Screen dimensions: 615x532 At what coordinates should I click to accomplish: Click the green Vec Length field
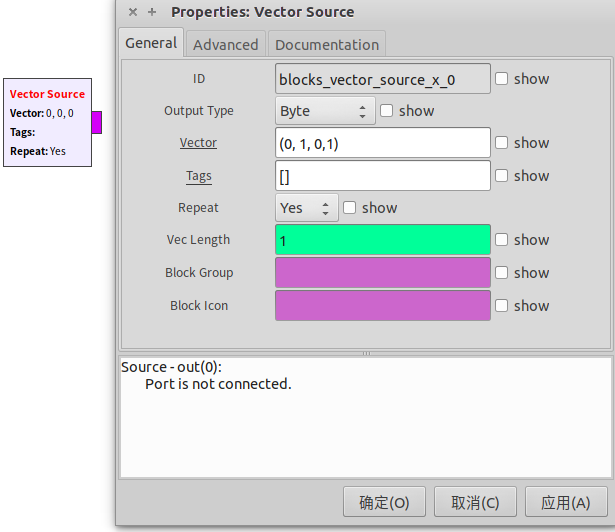pyautogui.click(x=382, y=240)
